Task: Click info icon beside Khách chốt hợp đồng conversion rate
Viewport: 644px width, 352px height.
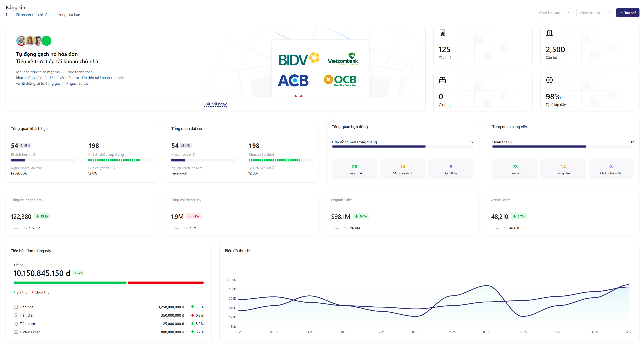Action: coord(113,168)
